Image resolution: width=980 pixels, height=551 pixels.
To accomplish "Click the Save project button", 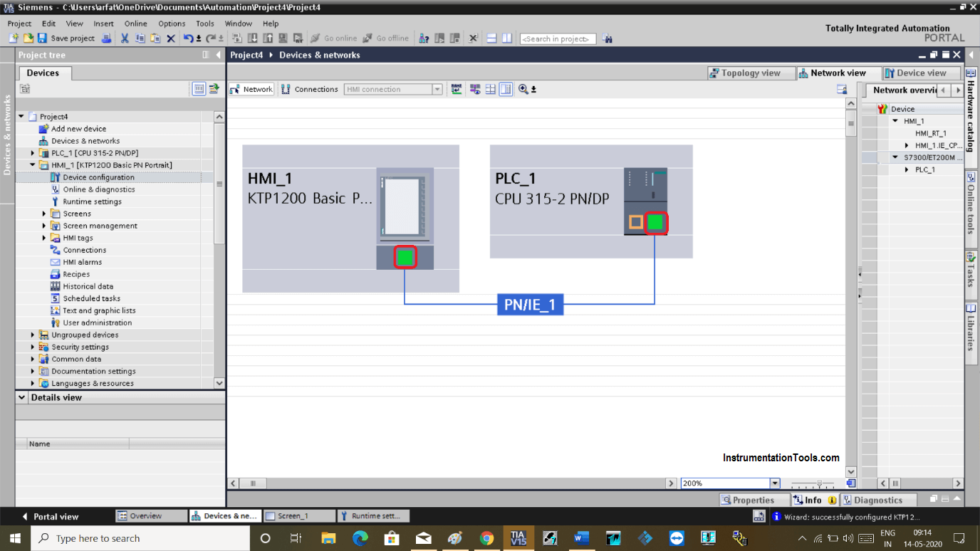I will coord(66,38).
